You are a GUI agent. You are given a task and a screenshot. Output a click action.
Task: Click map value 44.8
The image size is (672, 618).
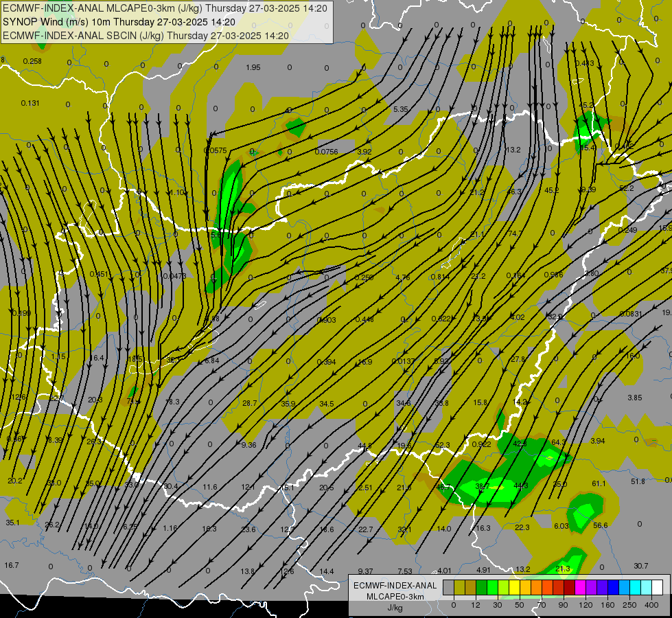364,446
